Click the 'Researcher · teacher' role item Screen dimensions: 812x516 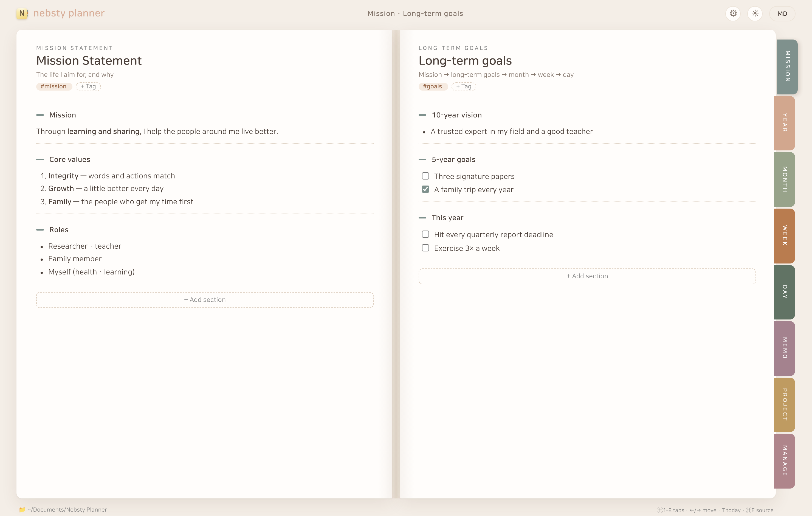pyautogui.click(x=85, y=246)
